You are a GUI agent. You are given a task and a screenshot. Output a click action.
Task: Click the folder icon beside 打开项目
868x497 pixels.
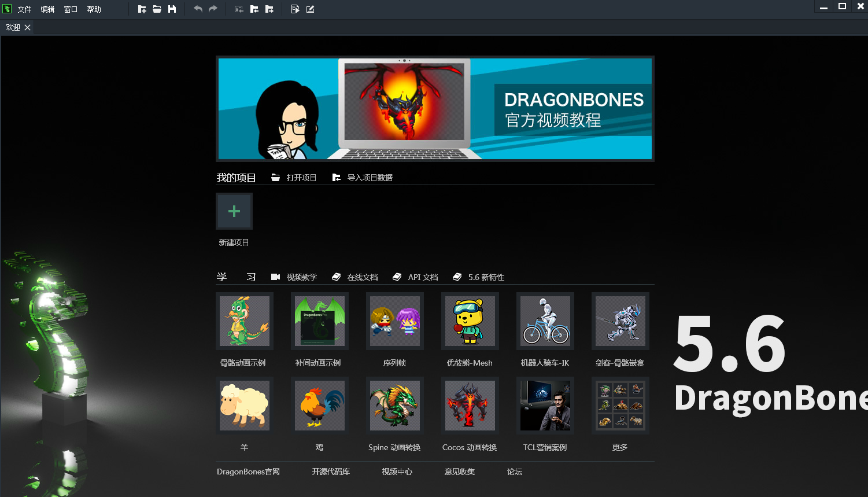(276, 178)
